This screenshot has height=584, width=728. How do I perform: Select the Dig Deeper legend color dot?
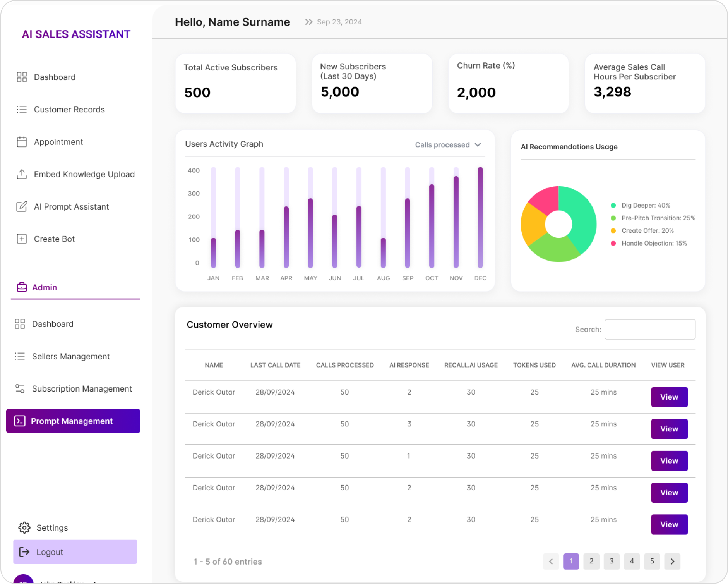point(613,205)
